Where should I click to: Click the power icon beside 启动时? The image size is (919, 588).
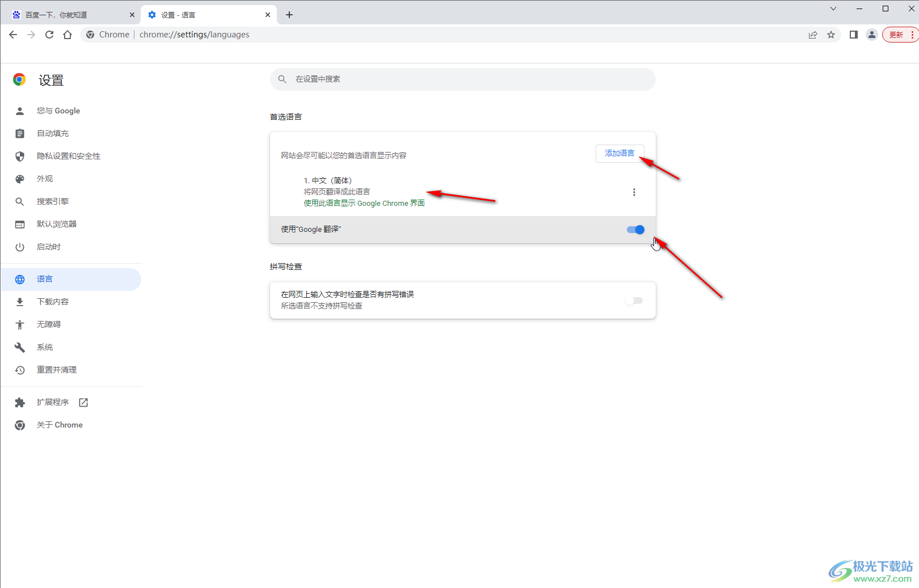pos(20,247)
